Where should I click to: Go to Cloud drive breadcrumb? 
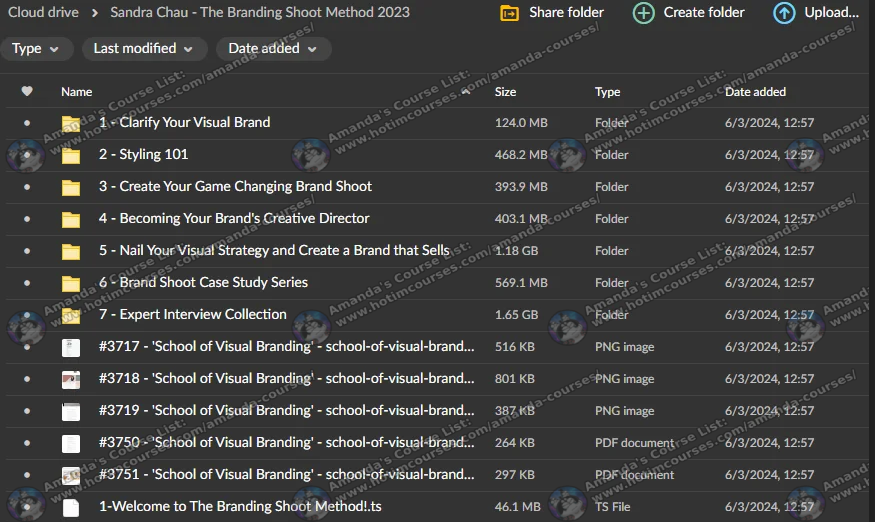pyautogui.click(x=42, y=12)
